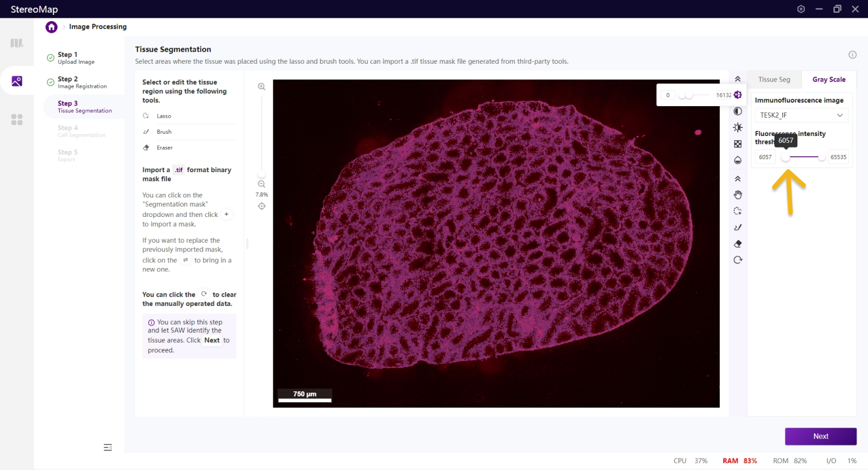Switch to the Tissue Seg tab
This screenshot has width=868, height=470.
click(774, 80)
